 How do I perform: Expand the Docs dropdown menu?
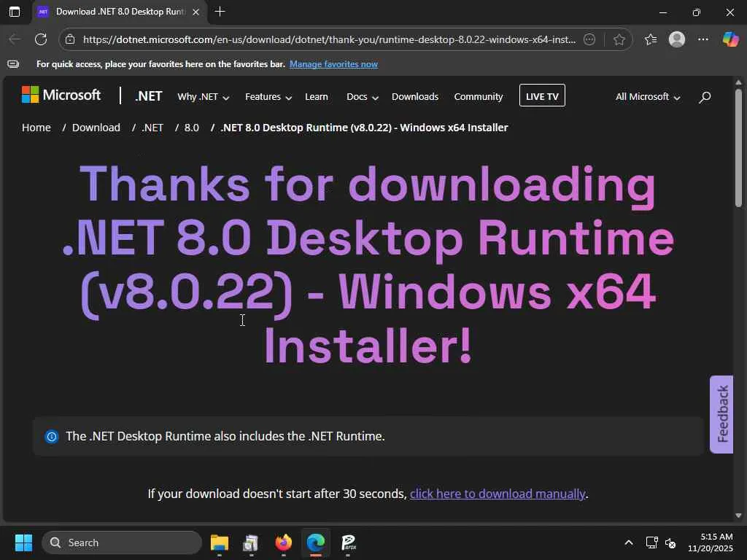363,97
